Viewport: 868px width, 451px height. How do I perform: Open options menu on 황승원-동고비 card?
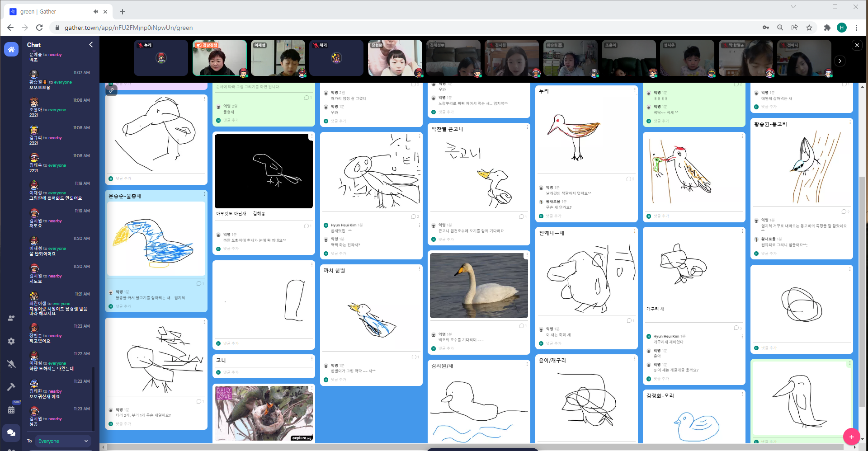coord(850,123)
